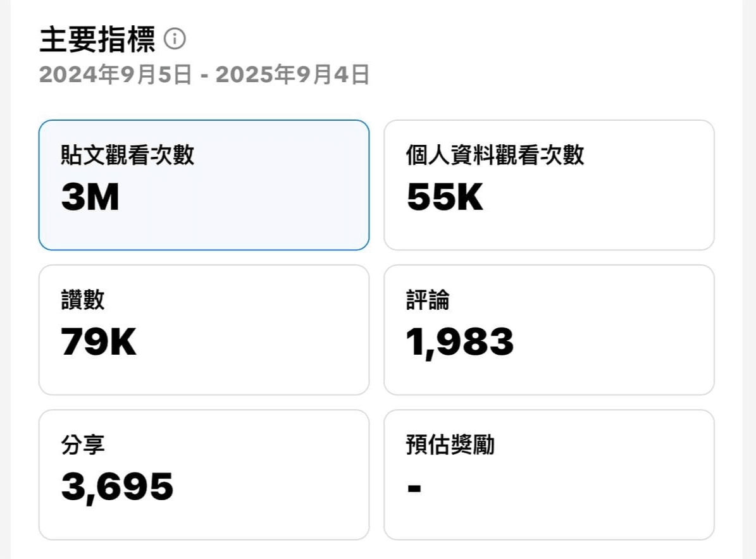Select the 貼文觀看次數 metric card
This screenshot has width=756, height=559.
204,185
